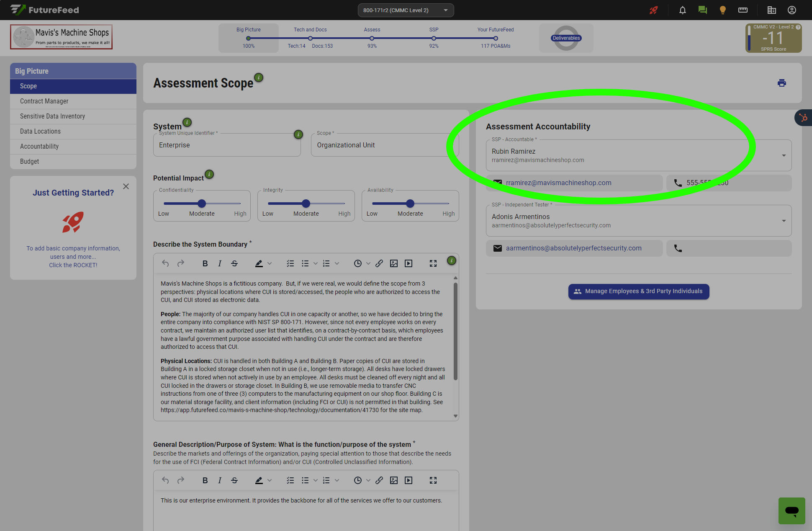This screenshot has height=531, width=812.
Task: Click the lightbulb tips icon
Action: 722,10
